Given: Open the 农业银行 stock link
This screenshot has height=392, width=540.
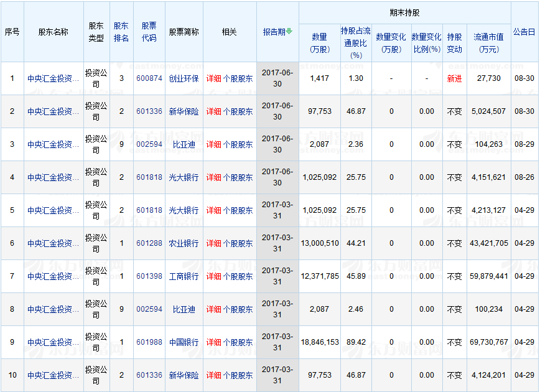Looking at the screenshot, I should (184, 243).
